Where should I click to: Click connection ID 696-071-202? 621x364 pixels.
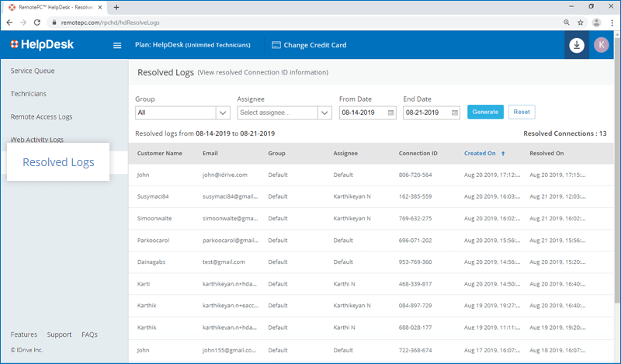coord(415,241)
